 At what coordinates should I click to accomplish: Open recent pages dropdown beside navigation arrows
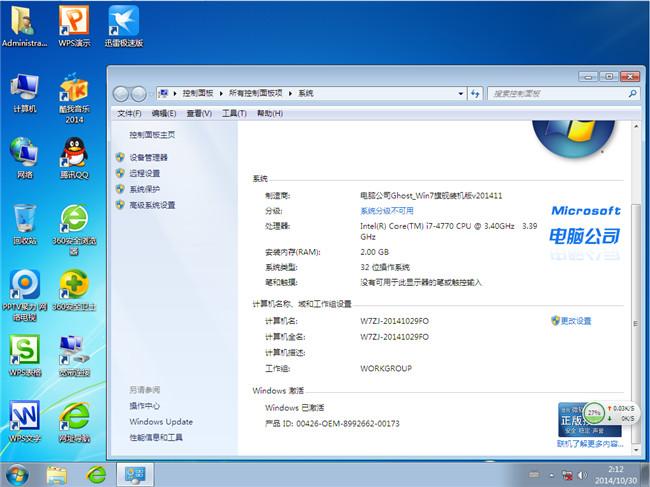[x=151, y=94]
